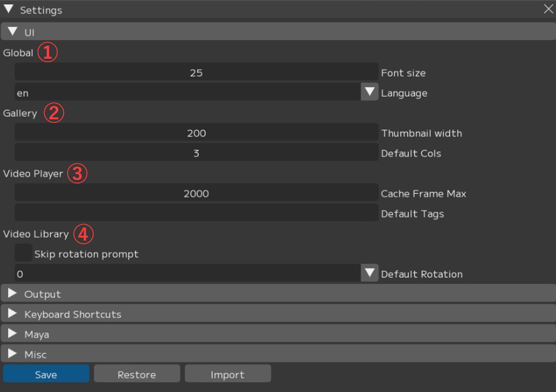
Task: Click the Font size value field
Action: click(196, 73)
